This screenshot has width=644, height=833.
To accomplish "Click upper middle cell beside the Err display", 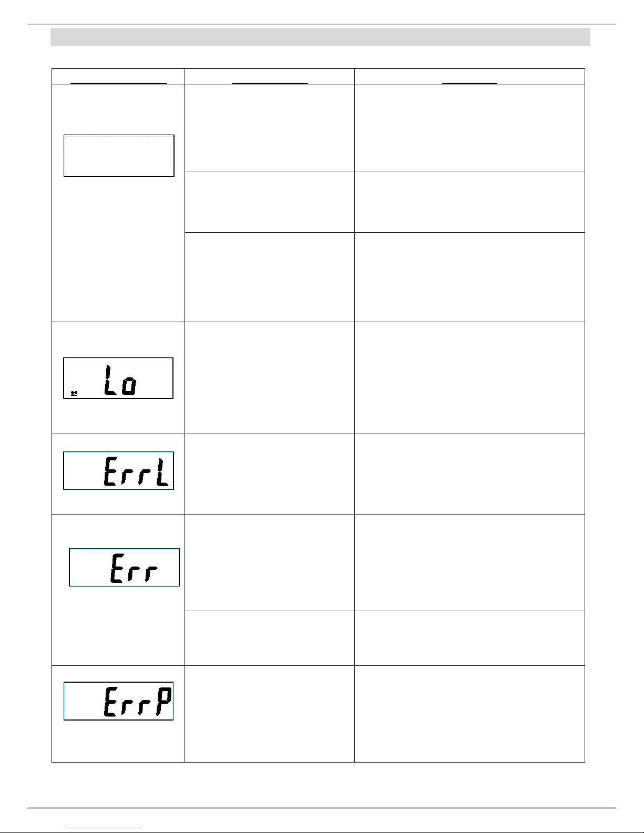I will click(270, 562).
